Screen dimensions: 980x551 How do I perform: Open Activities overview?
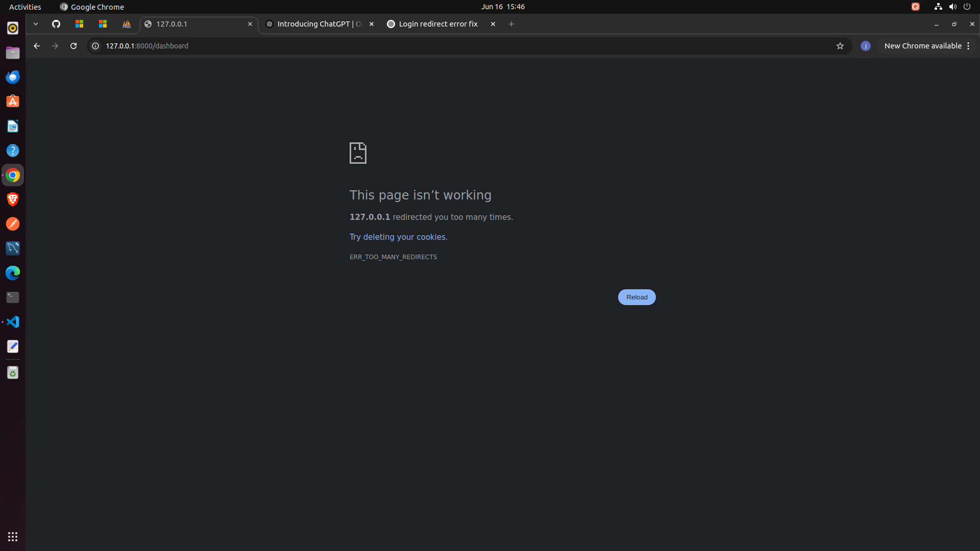(x=25, y=7)
